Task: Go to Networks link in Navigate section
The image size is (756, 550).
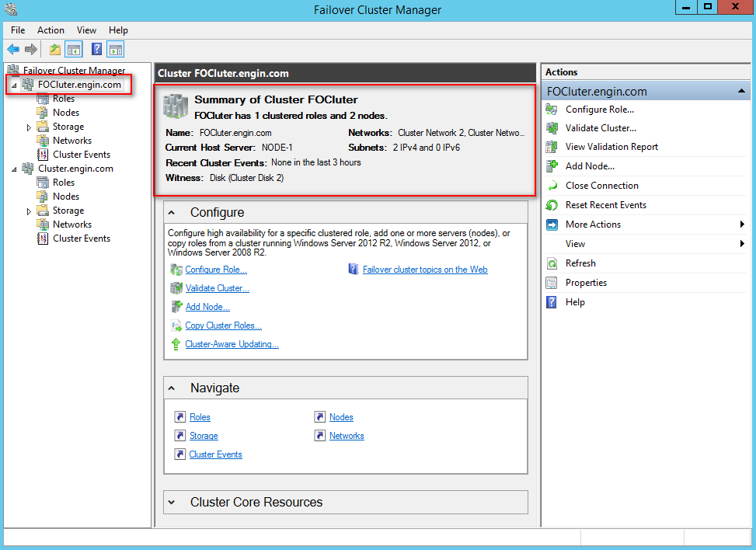Action: pyautogui.click(x=347, y=436)
